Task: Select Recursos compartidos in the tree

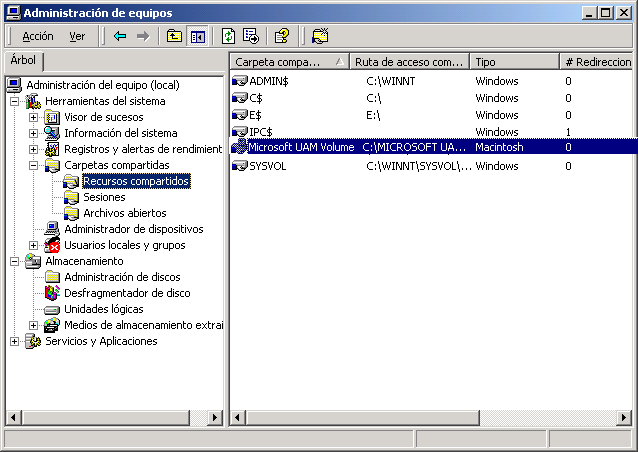Action: [136, 181]
